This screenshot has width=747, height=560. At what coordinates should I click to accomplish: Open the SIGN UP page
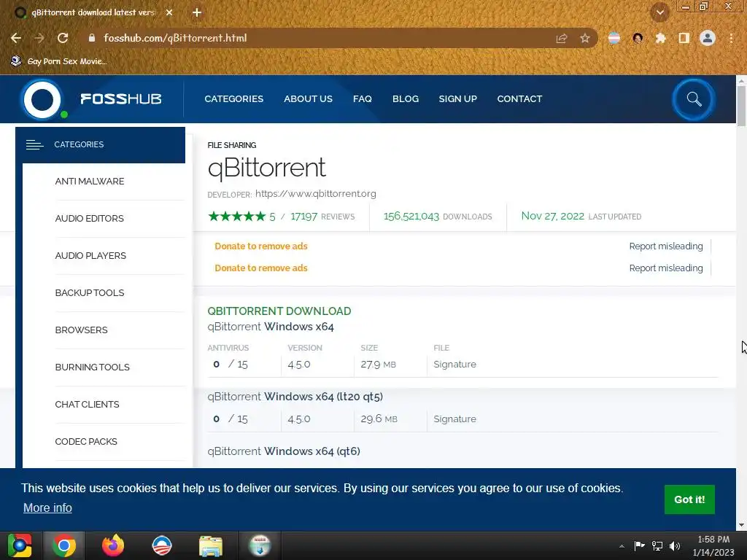(458, 99)
